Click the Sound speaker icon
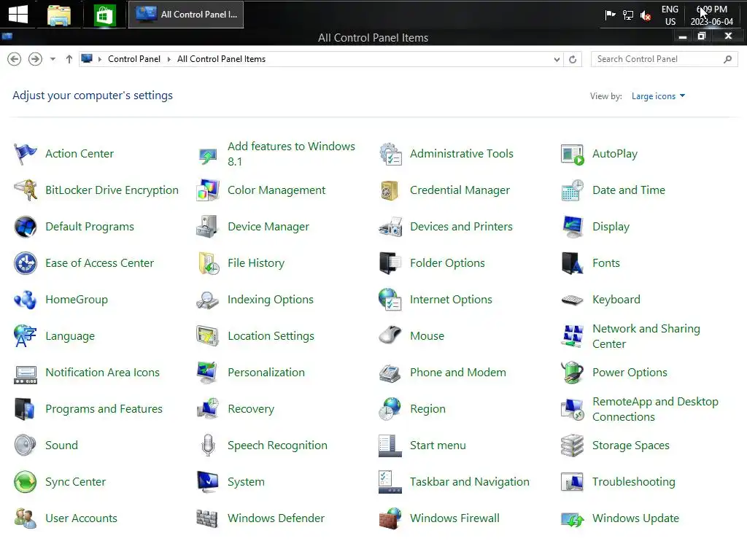747x560 pixels. click(26, 446)
